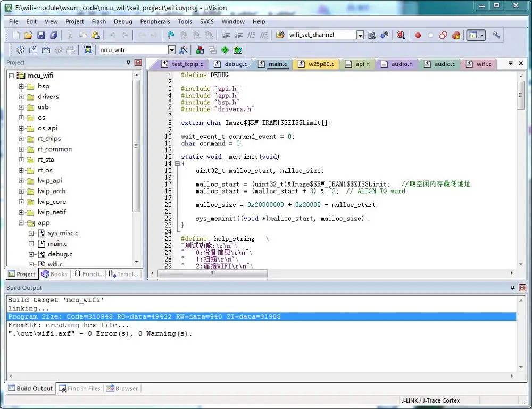Click the Kill all breakpoints icon

[x=456, y=35]
